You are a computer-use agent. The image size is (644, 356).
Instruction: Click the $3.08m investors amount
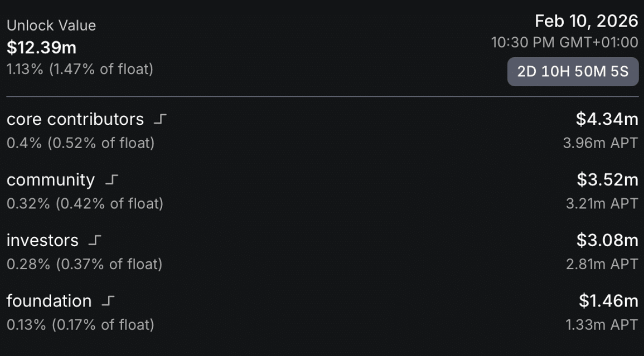[x=607, y=240]
